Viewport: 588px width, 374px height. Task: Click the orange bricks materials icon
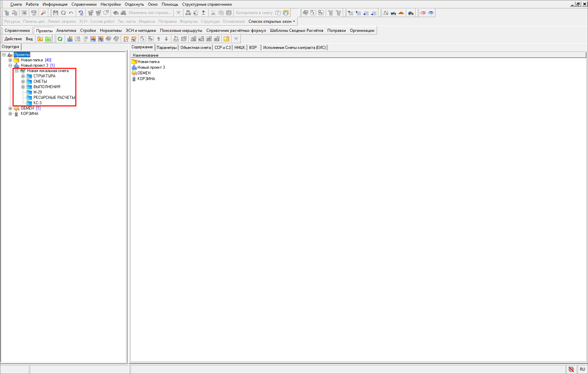coord(401,13)
